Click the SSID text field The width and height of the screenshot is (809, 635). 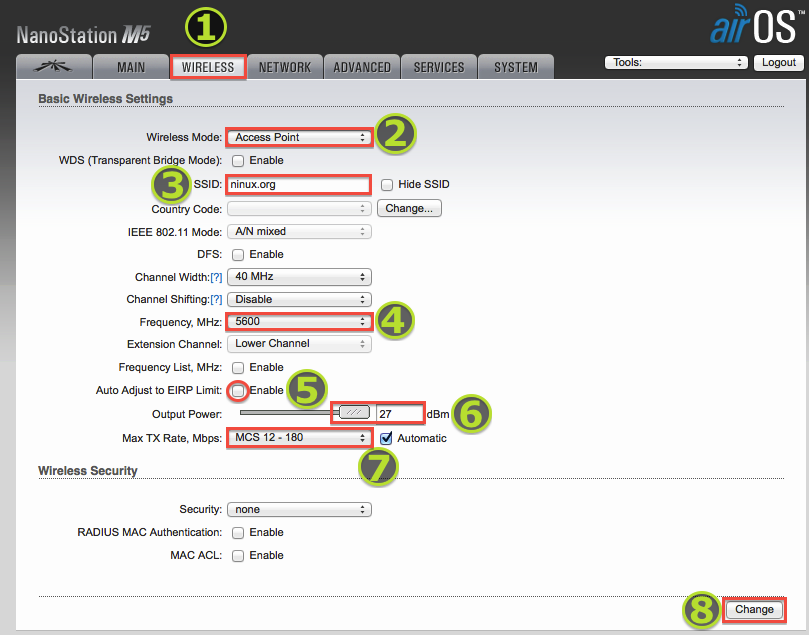(298, 184)
